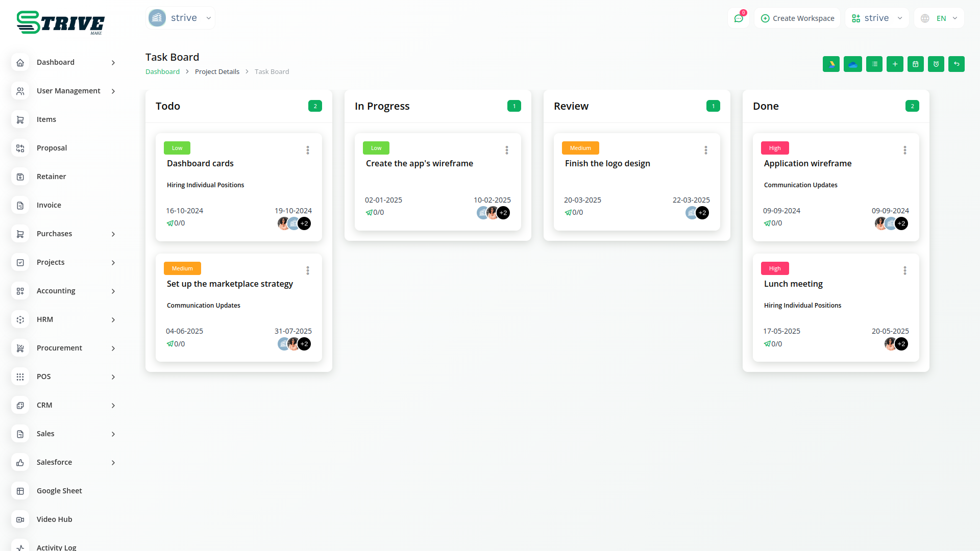Click the OneDrive cloud icon button

point(852,64)
